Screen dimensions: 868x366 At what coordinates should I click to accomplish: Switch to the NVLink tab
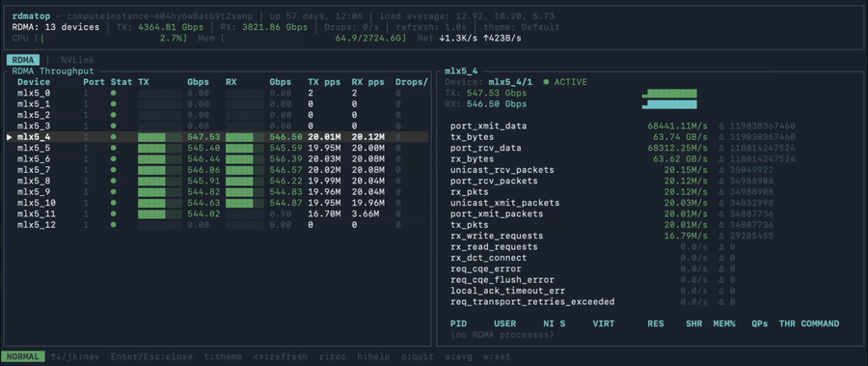tap(77, 60)
